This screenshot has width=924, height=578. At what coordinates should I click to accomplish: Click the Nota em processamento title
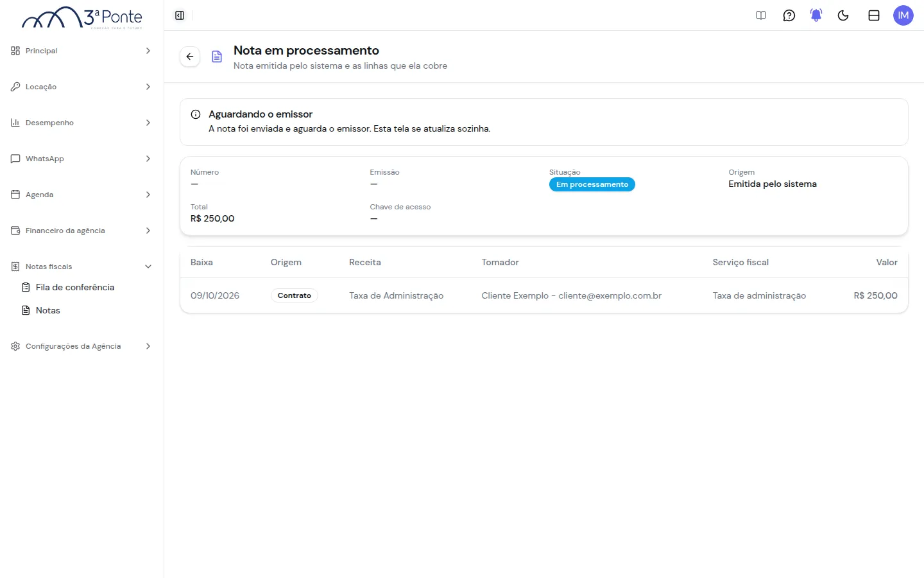(x=306, y=50)
